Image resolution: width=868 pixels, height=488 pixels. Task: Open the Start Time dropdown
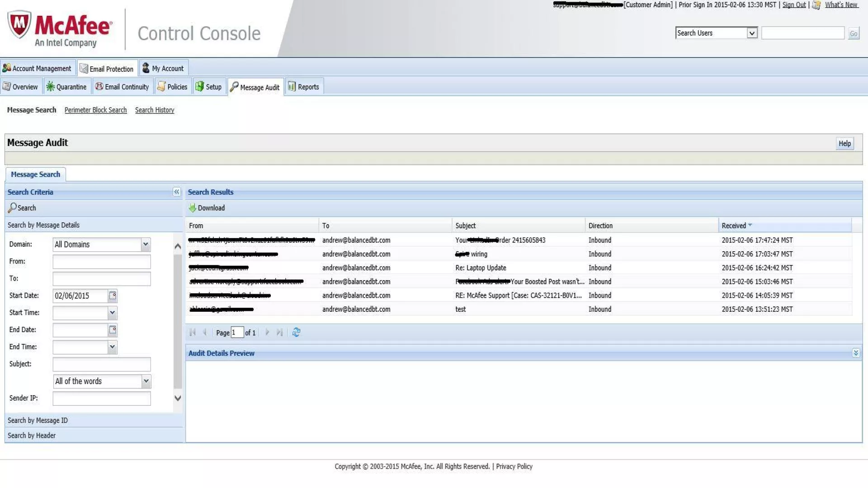[112, 313]
